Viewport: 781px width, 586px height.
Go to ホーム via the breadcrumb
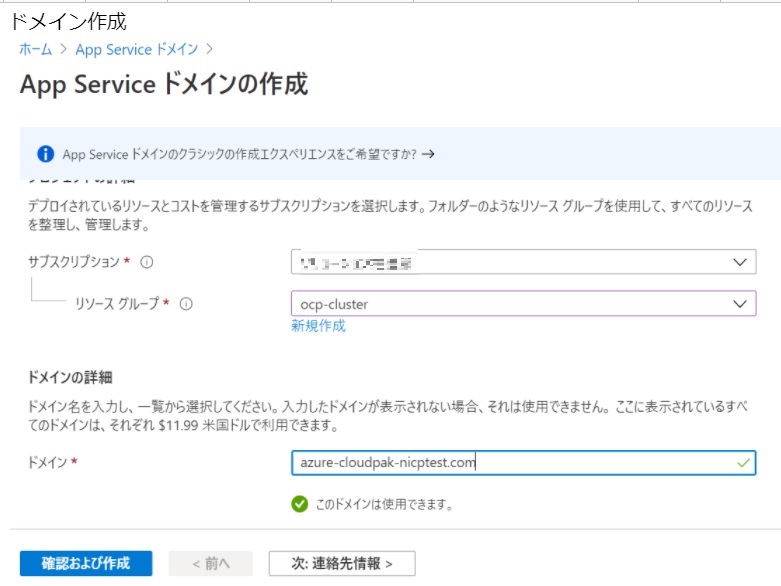click(36, 49)
